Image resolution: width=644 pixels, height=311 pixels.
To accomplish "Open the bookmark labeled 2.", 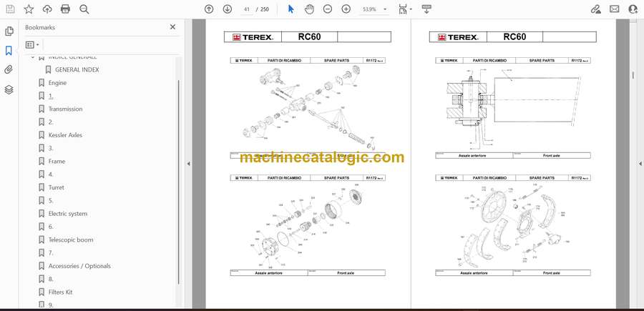I will (x=51, y=122).
